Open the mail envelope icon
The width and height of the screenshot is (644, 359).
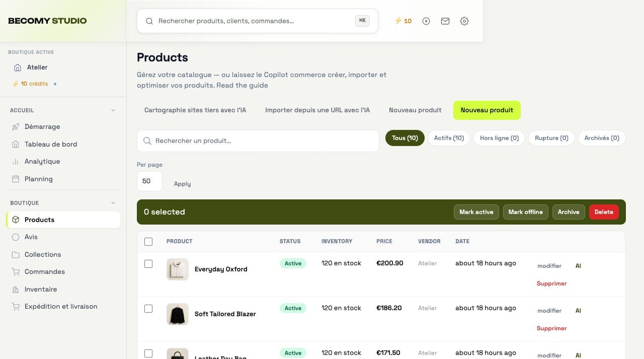point(445,21)
